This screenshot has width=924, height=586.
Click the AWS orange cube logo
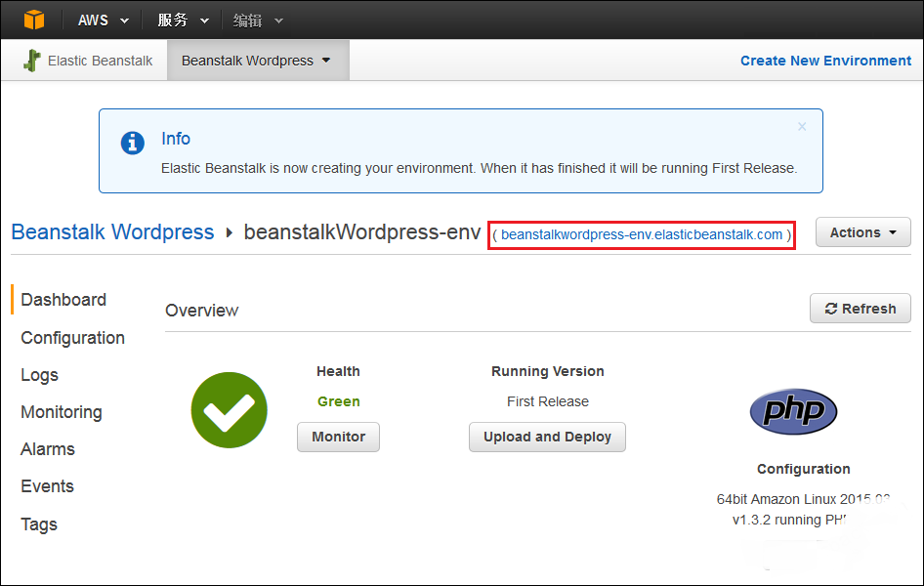[x=34, y=20]
